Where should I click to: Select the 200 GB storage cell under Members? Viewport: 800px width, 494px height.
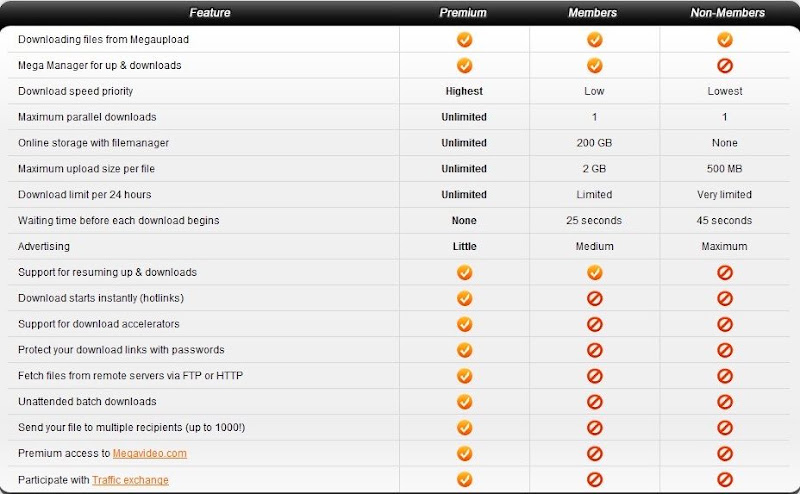[x=594, y=143]
